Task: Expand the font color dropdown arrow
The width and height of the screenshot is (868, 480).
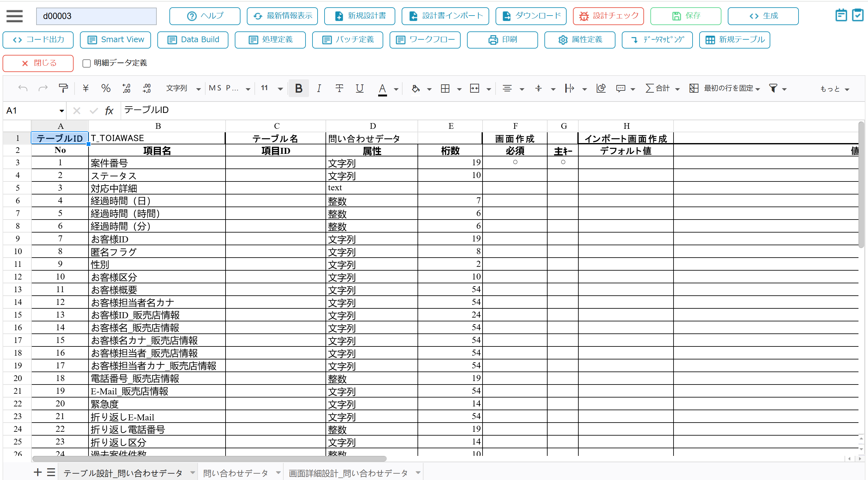Action: click(x=396, y=89)
